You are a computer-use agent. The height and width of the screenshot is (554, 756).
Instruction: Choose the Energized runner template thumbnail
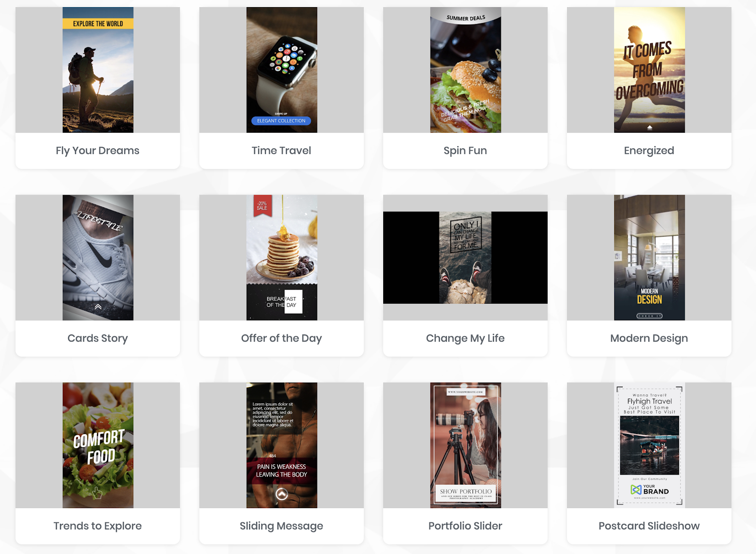point(649,70)
